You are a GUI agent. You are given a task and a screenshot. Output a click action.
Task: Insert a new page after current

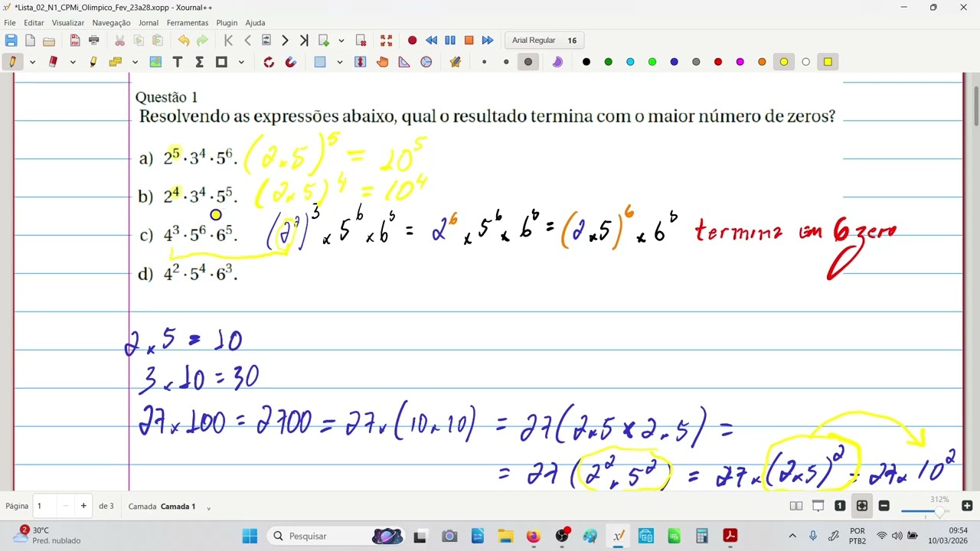point(324,41)
